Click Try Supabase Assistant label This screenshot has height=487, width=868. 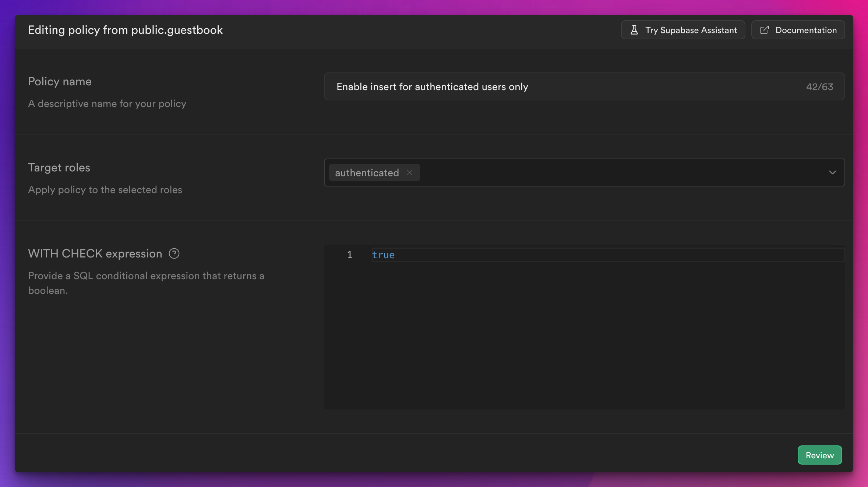[x=691, y=30]
